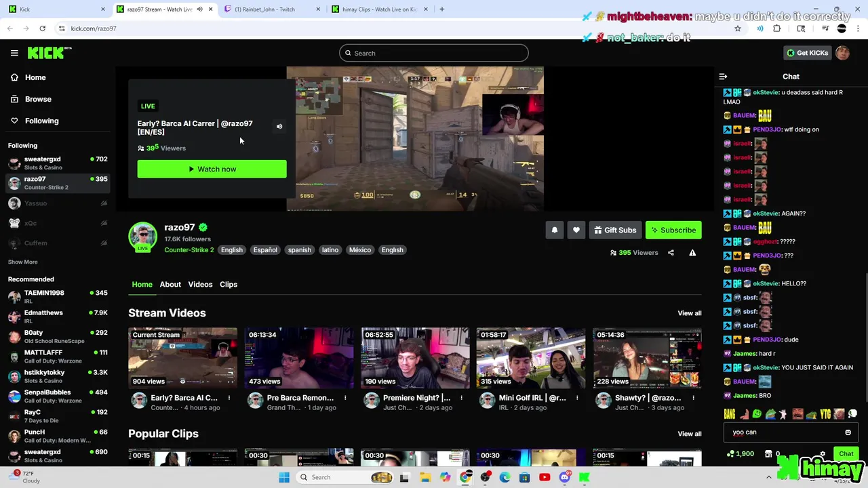Open options for Shawty? video
The width and height of the screenshot is (868, 488).
[x=693, y=399]
